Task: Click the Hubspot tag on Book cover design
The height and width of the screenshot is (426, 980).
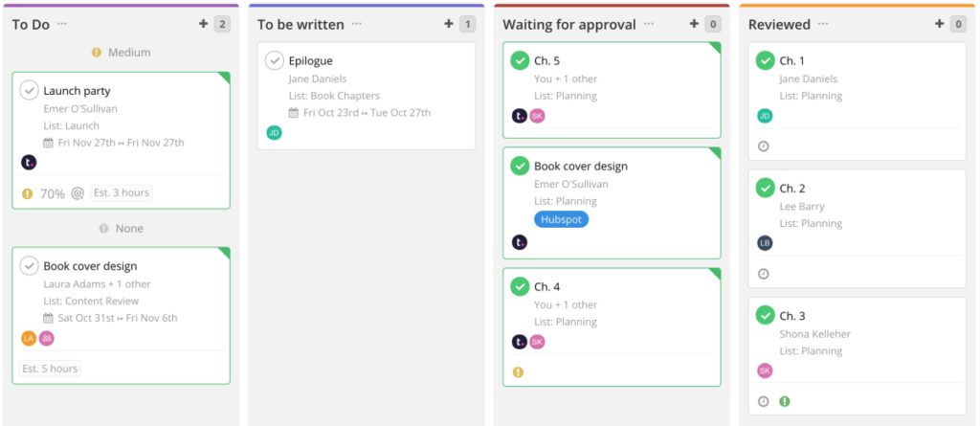Action: click(x=561, y=219)
